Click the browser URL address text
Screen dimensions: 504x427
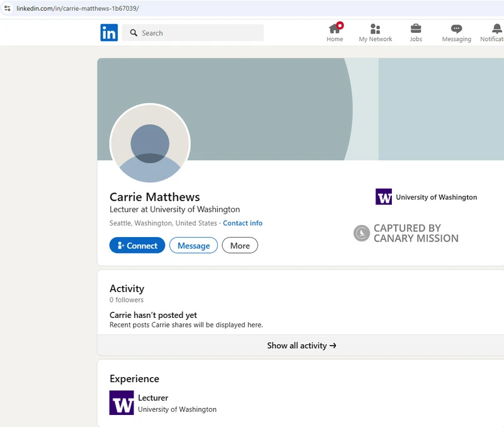(x=77, y=8)
